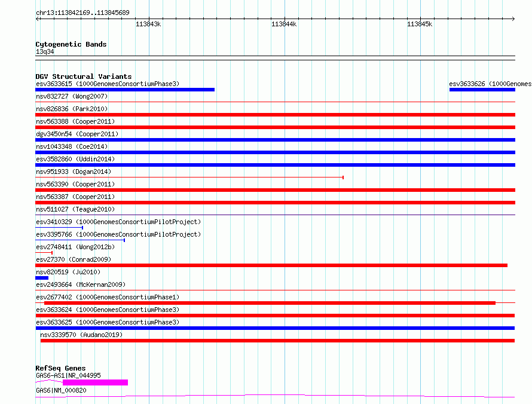Viewport: 532px width, 404px height.
Task: Select the blue esv3633626 bar
Action: [482, 90]
